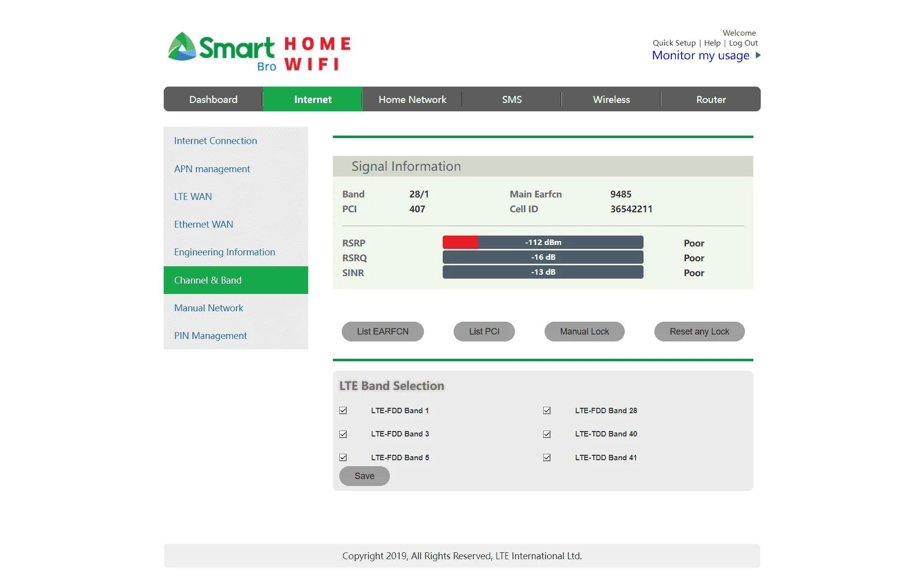Viewport: 924px width, 580px height.
Task: Click the Poor rating beside SINR
Action: click(694, 273)
